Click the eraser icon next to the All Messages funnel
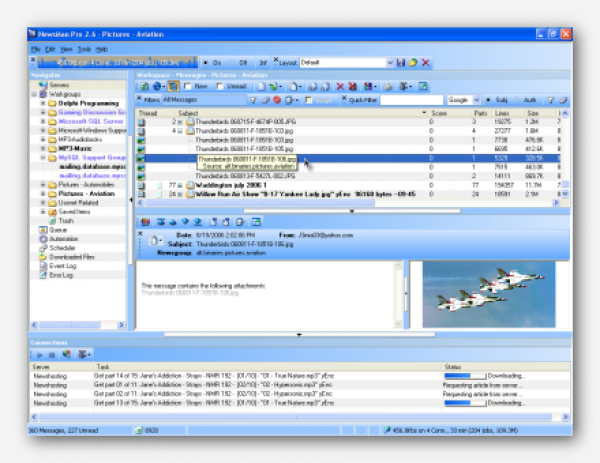Image resolution: width=600 pixels, height=463 pixels. pos(265,100)
